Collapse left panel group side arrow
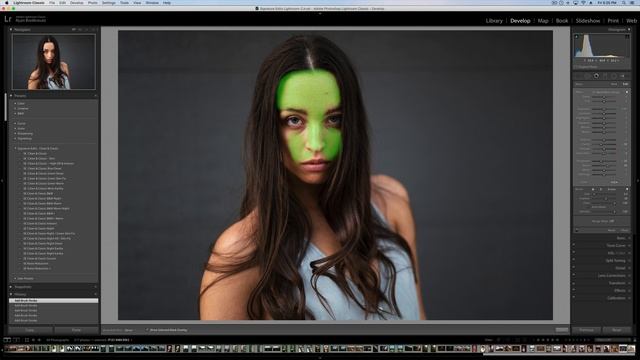The height and width of the screenshot is (360, 640). pos(2,180)
